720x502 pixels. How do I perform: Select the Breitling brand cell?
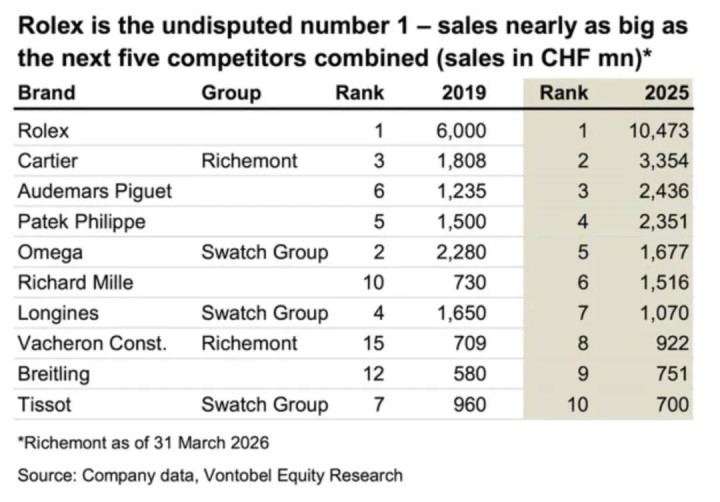pyautogui.click(x=54, y=374)
